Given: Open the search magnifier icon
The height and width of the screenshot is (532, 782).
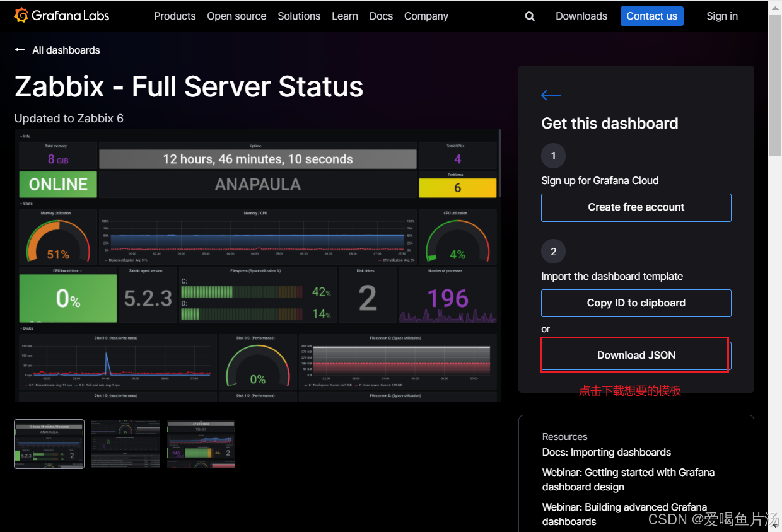Looking at the screenshot, I should (530, 16).
